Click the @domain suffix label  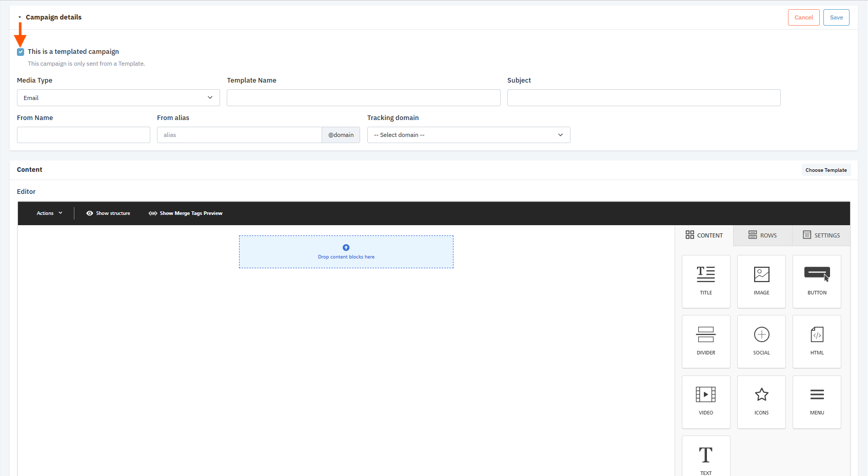pyautogui.click(x=341, y=135)
